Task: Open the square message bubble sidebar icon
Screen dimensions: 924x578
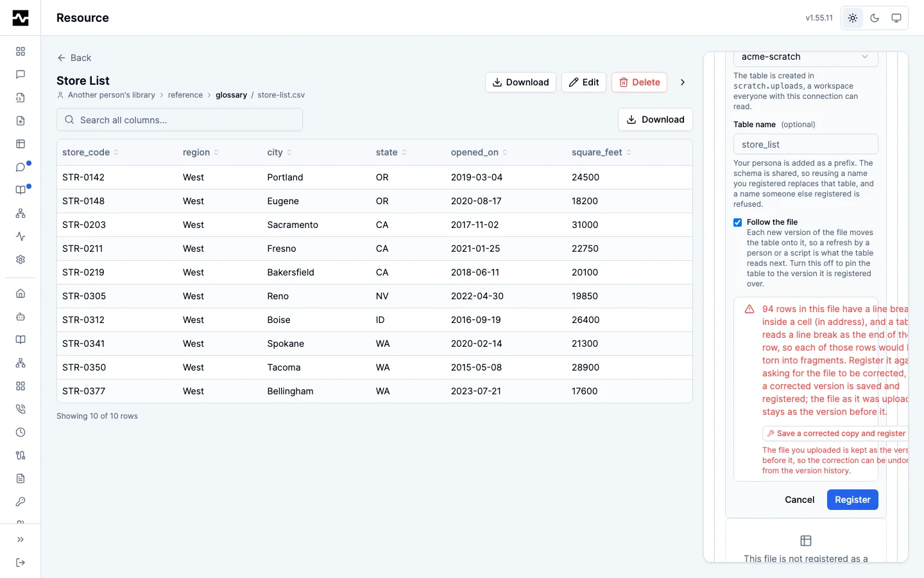Action: tap(21, 74)
